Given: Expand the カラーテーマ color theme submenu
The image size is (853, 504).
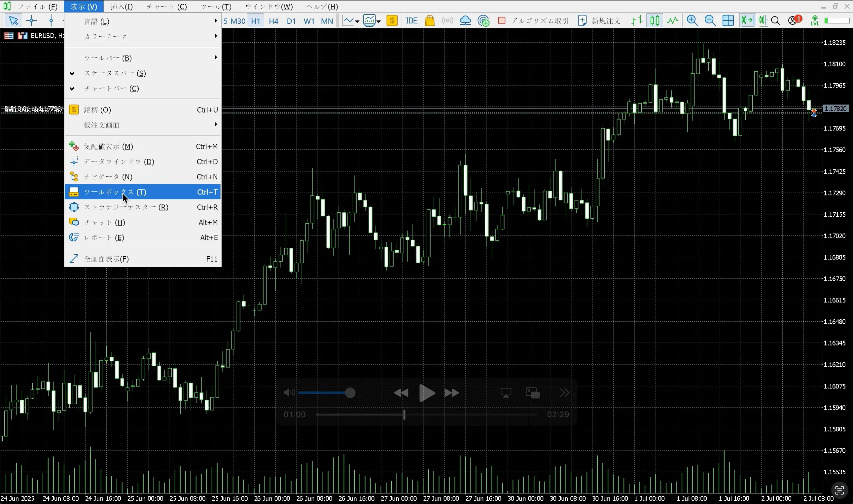Looking at the screenshot, I should (143, 36).
